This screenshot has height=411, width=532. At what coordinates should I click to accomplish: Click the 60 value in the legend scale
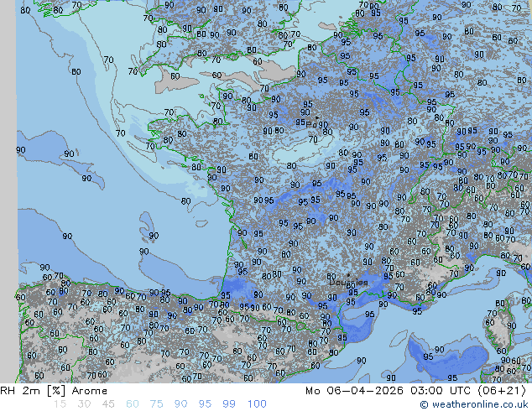[133, 404]
